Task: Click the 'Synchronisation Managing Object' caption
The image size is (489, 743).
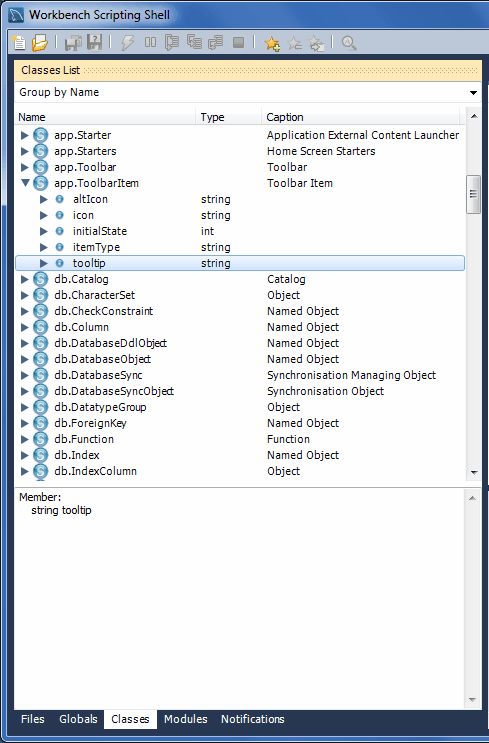Action: 351,375
